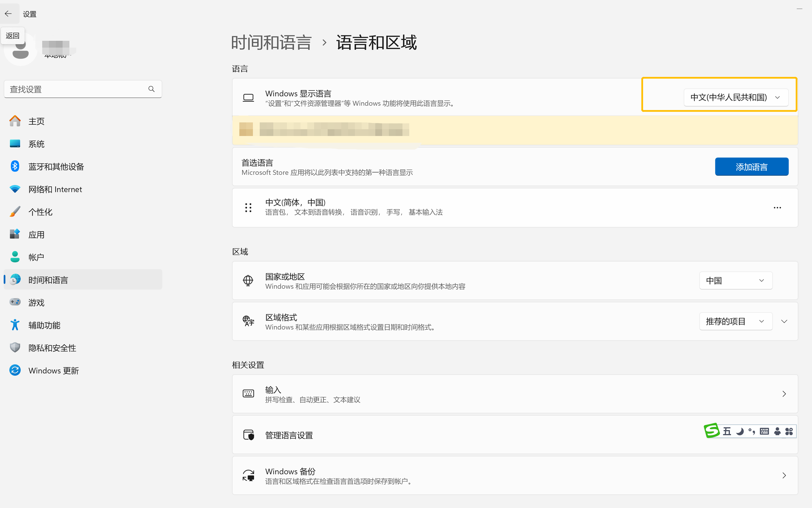
Task: Expand the 区域格式 section chevron
Action: tap(784, 322)
